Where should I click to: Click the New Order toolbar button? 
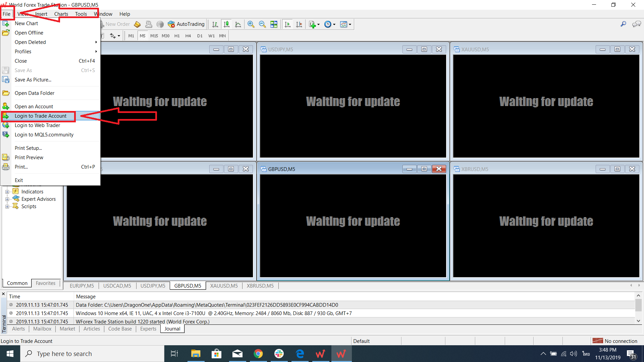116,24
